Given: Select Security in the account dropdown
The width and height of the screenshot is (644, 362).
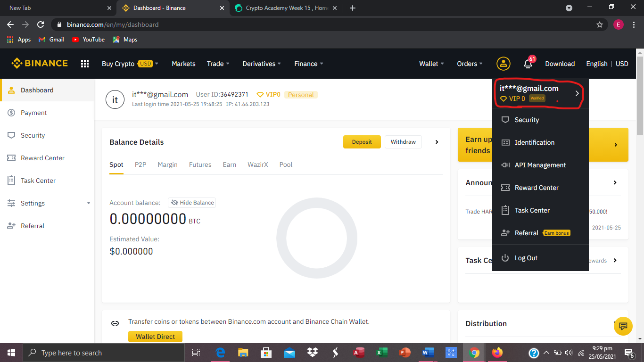Looking at the screenshot, I should click(540, 120).
